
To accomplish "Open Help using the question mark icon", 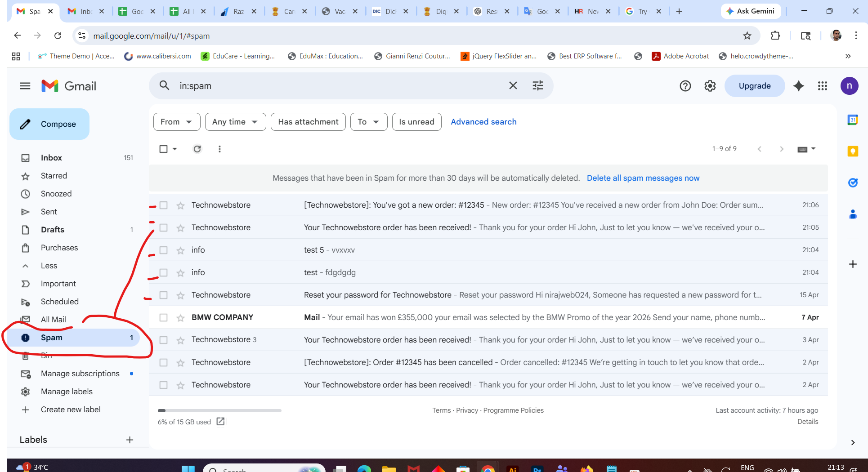I will (x=685, y=85).
